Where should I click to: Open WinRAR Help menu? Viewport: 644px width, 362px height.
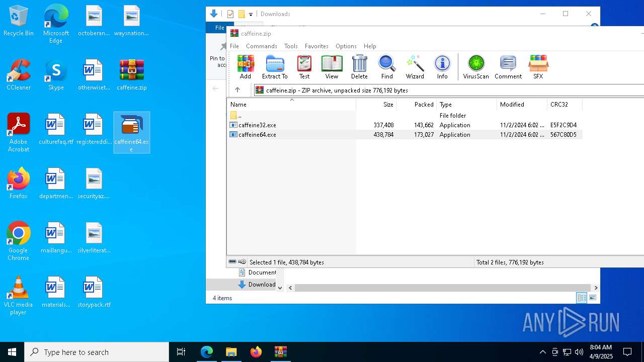coord(370,46)
